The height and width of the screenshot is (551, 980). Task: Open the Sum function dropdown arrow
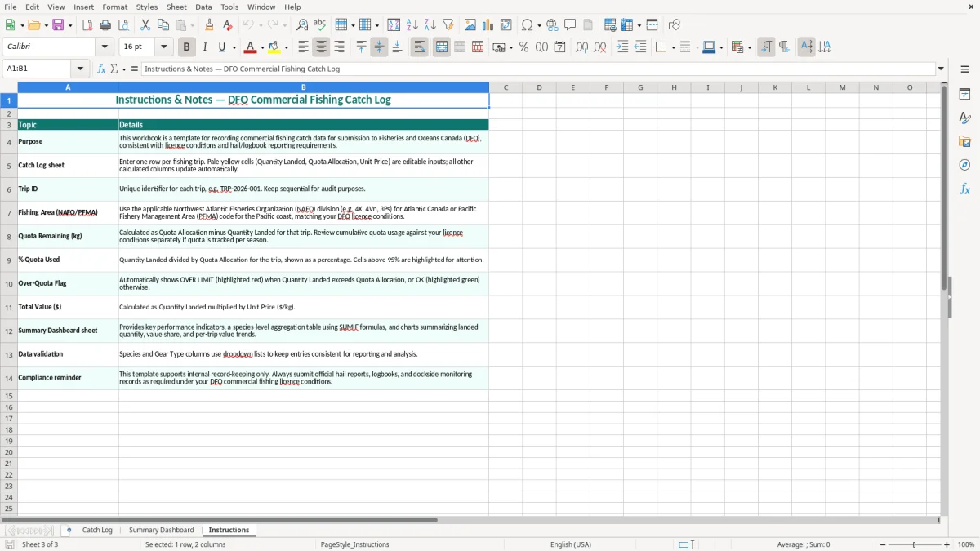click(124, 69)
